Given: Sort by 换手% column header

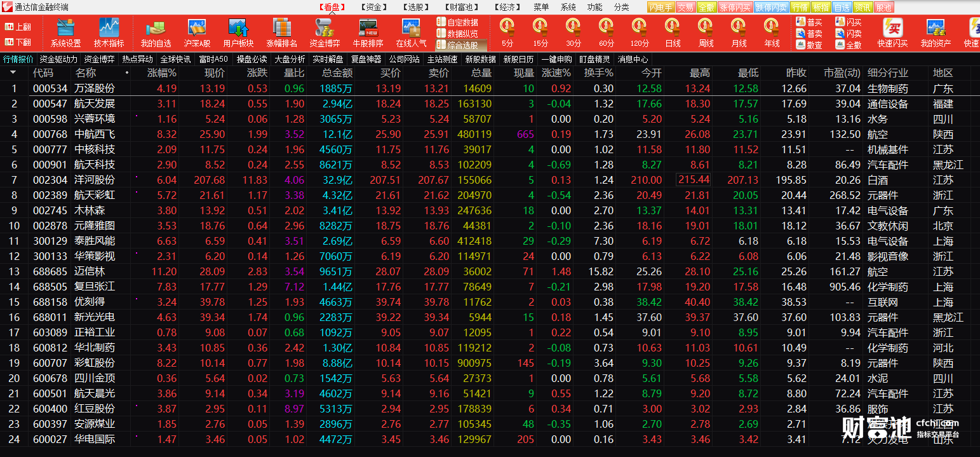Looking at the screenshot, I should click(x=598, y=72).
